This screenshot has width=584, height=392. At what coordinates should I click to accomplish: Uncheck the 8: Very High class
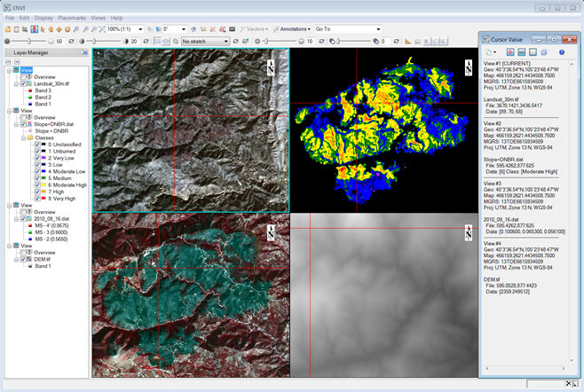coord(36,196)
